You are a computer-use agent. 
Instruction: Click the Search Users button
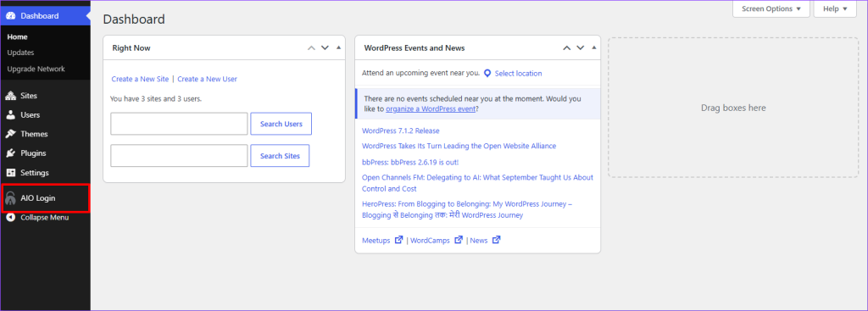281,124
